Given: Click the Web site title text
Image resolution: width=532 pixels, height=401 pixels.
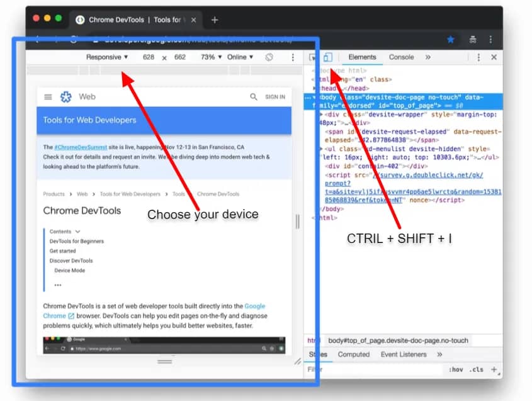Looking at the screenshot, I should coord(87,97).
